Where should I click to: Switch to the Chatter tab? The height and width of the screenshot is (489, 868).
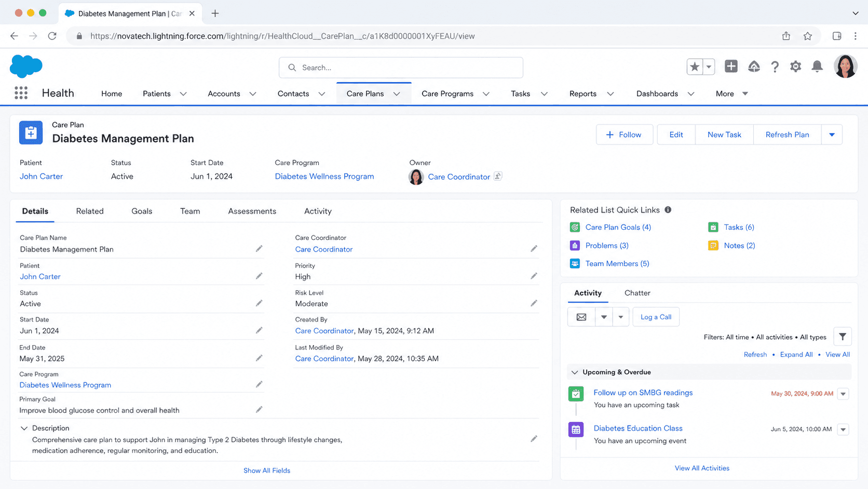[x=638, y=293]
